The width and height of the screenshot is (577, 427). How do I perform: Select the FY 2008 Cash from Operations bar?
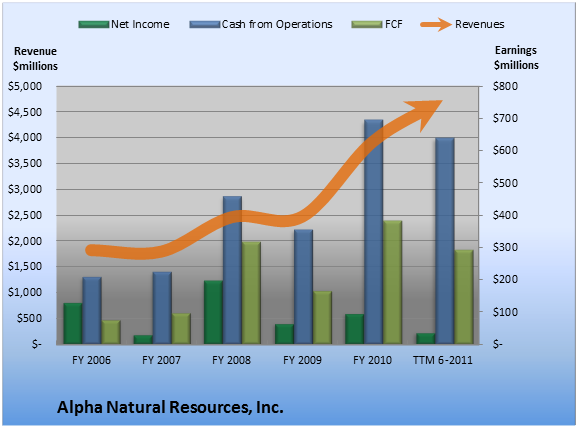[x=233, y=270]
